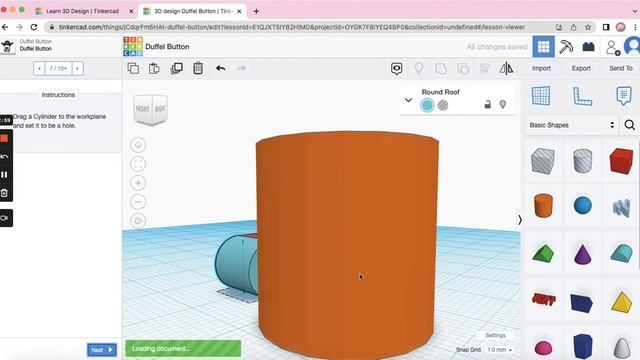Pick the Scribble shape
Screen dimensions: 640x360
621,207
